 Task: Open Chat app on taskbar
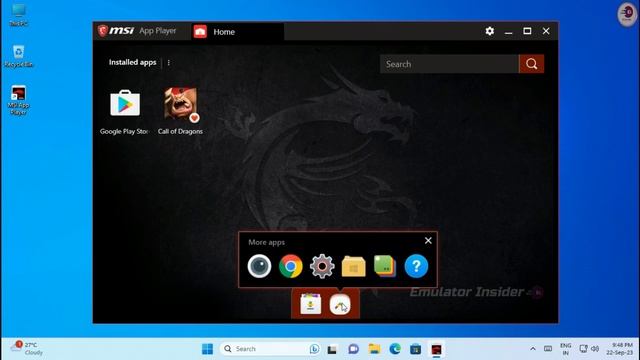[353, 349]
